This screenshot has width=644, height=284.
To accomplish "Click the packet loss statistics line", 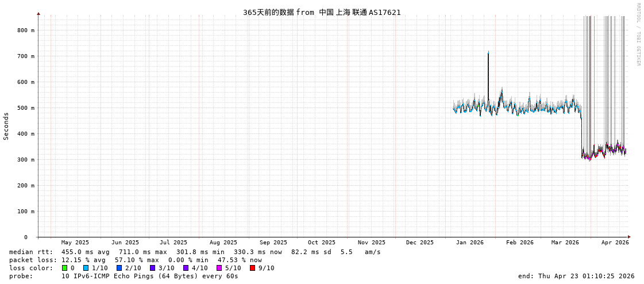I will (x=135, y=260).
